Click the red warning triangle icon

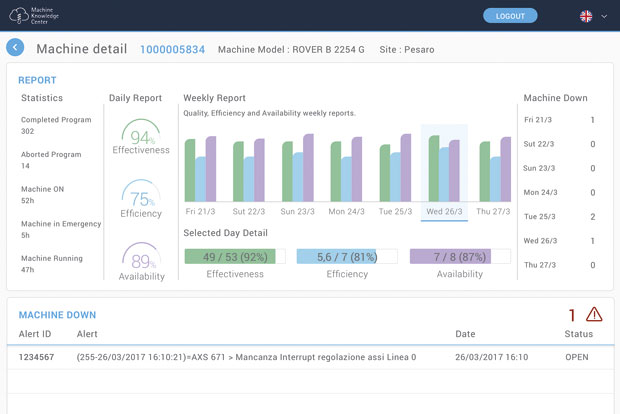[594, 315]
